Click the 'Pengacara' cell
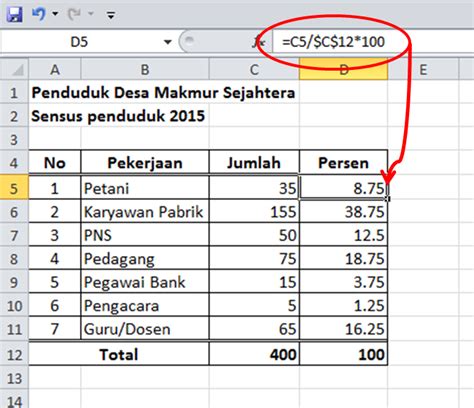 [x=145, y=306]
